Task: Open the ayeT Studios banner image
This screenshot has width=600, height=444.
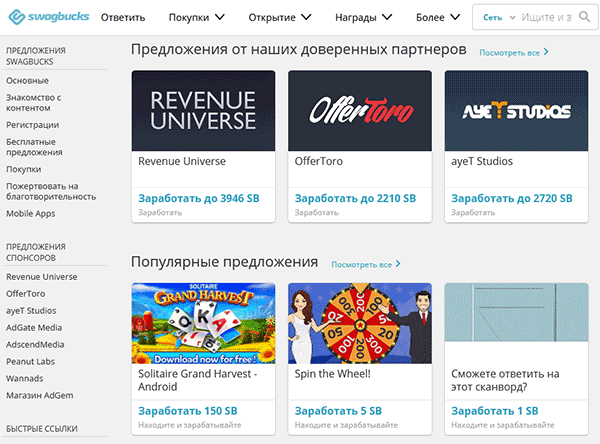Action: coord(516,111)
